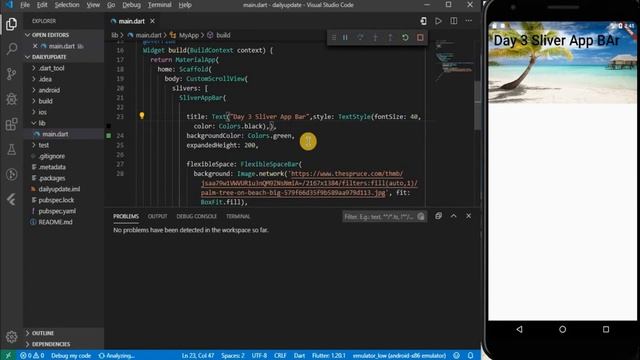This screenshot has height=360, width=640.
Task: Click the editor vertical scrollbar
Action: (x=477, y=105)
